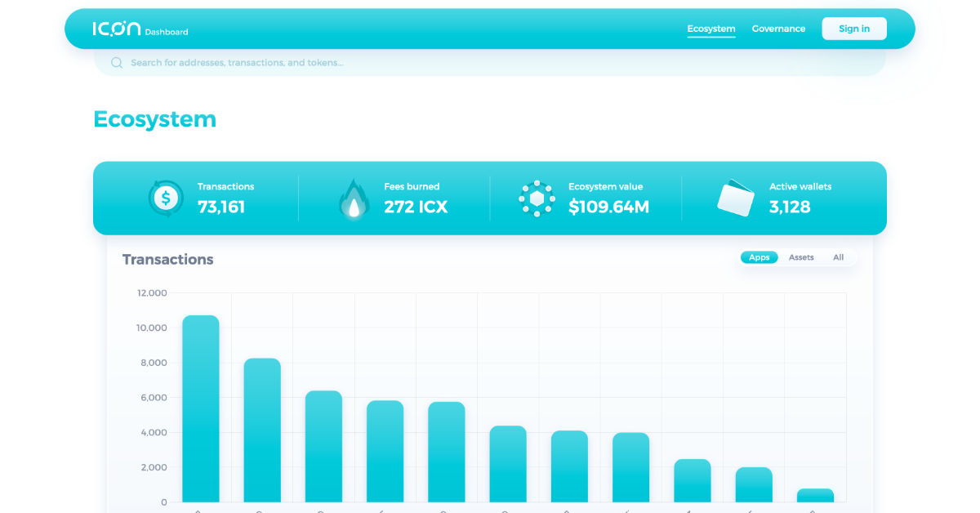This screenshot has width=980, height=513.
Task: Click the 10,000 y-axis label
Action: pyautogui.click(x=152, y=328)
